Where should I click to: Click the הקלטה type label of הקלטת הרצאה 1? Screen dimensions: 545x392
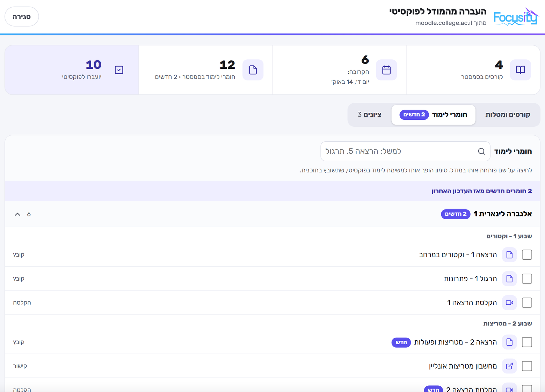pyautogui.click(x=22, y=303)
